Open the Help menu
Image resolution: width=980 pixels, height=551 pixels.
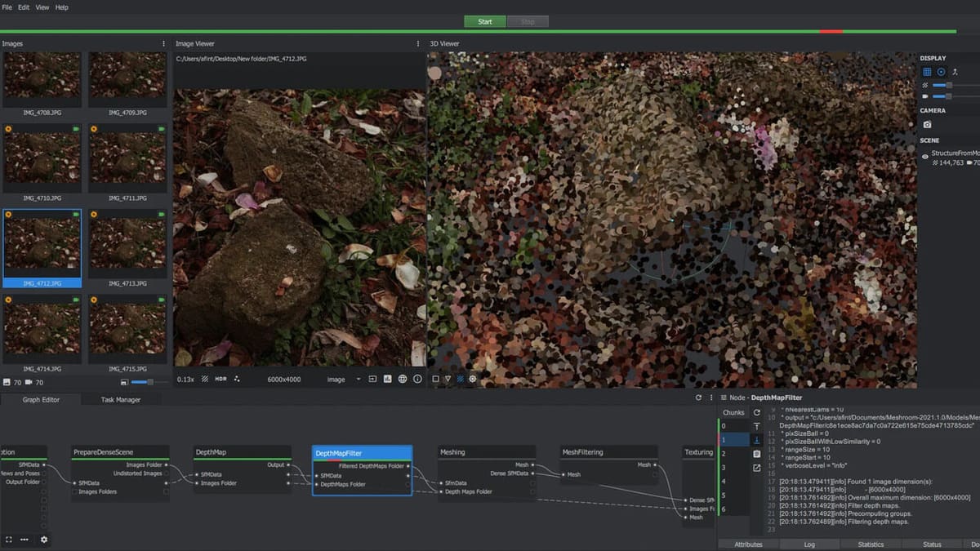coord(62,7)
